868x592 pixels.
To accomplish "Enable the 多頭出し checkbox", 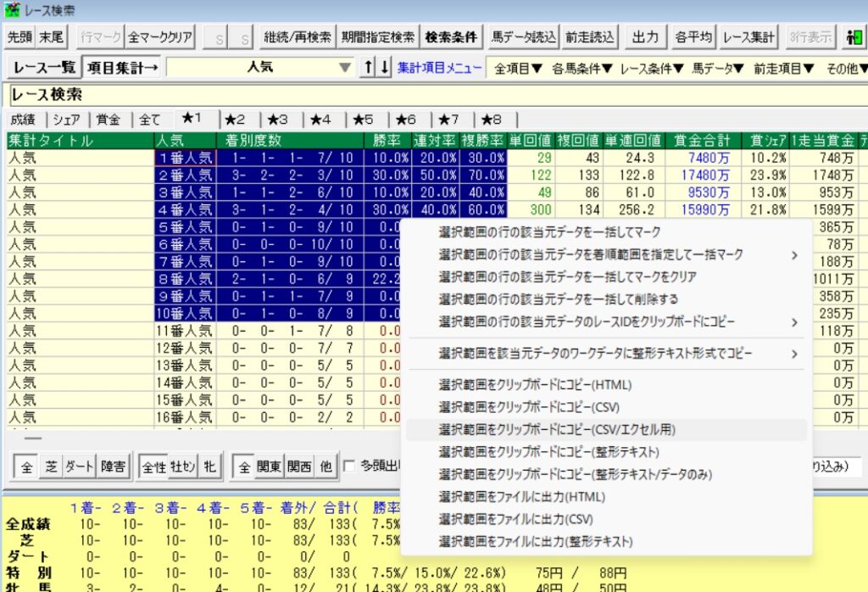I will click(349, 466).
